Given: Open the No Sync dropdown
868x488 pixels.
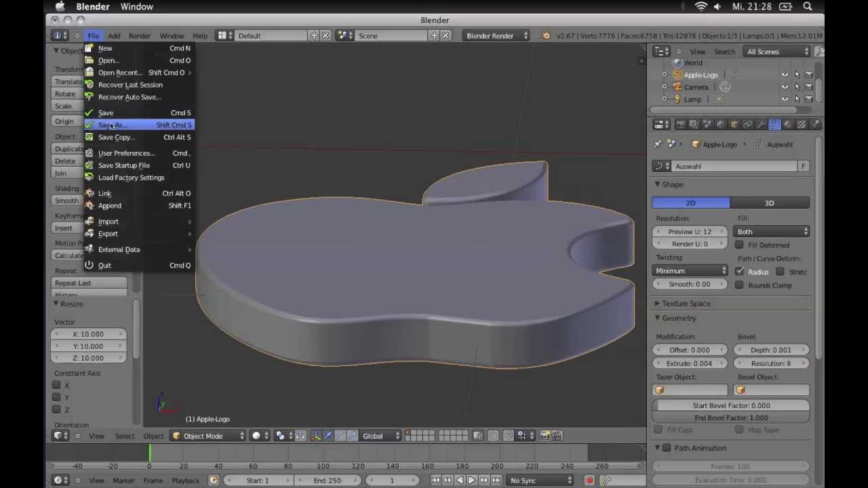Looking at the screenshot, I should point(540,481).
